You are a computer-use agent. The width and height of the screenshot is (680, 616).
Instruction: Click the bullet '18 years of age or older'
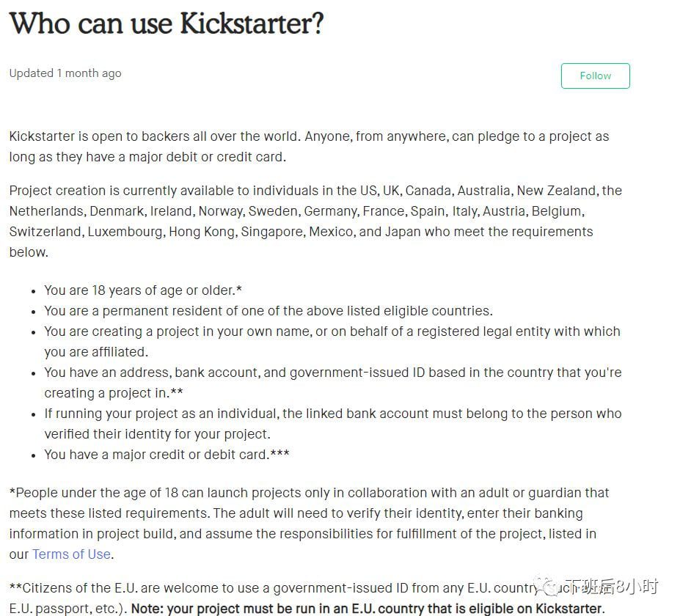(143, 290)
